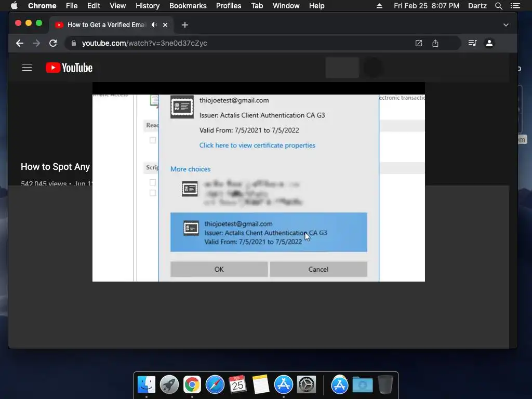532x399 pixels.
Task: Open App Store icon right of dock divider
Action: pyautogui.click(x=340, y=385)
